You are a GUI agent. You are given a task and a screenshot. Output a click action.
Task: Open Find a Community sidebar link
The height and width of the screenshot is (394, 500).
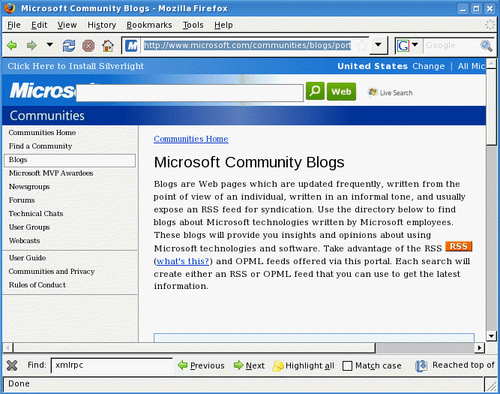click(40, 146)
